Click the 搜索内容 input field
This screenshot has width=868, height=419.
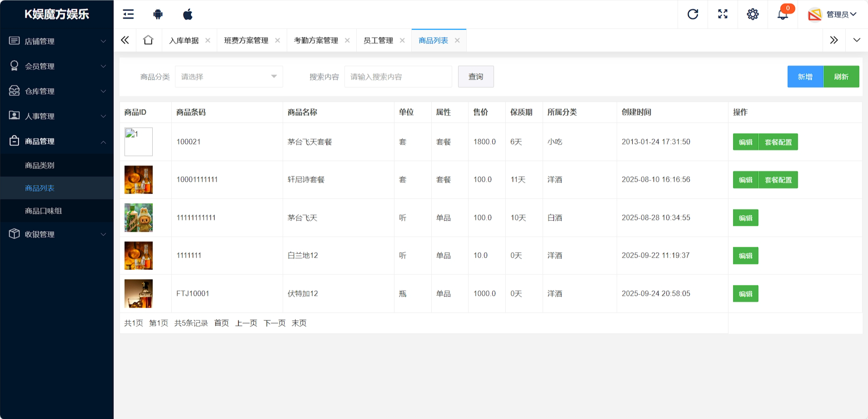coord(398,77)
